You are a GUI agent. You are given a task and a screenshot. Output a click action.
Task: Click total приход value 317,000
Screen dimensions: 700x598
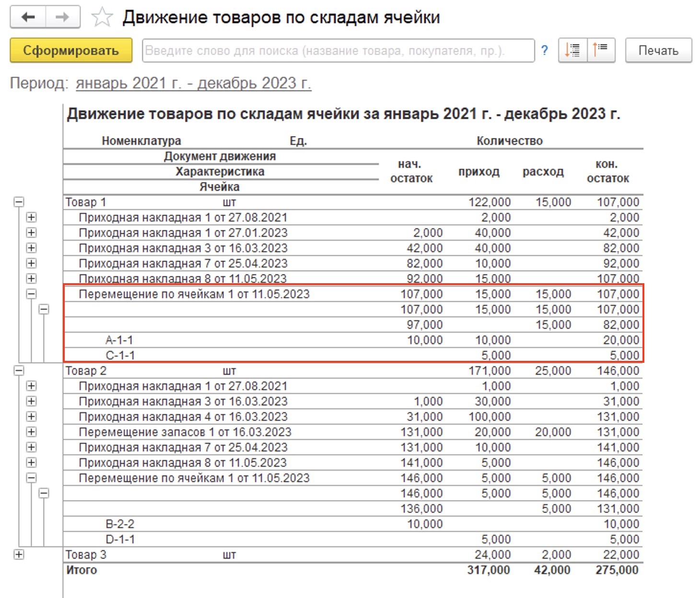pyautogui.click(x=489, y=570)
